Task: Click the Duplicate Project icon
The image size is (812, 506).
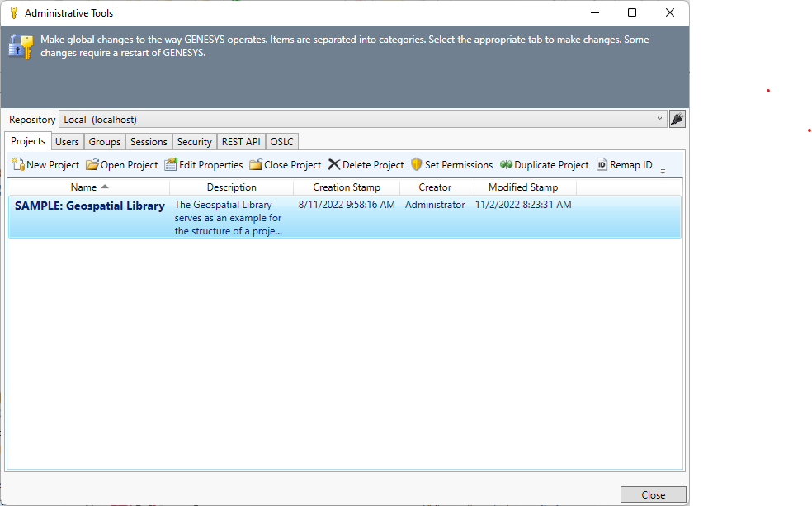Action: point(506,165)
